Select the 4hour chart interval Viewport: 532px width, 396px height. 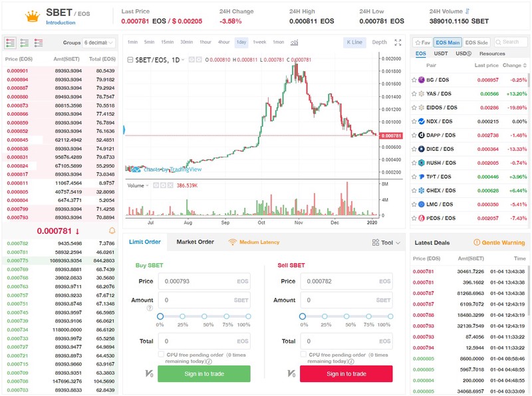point(223,42)
